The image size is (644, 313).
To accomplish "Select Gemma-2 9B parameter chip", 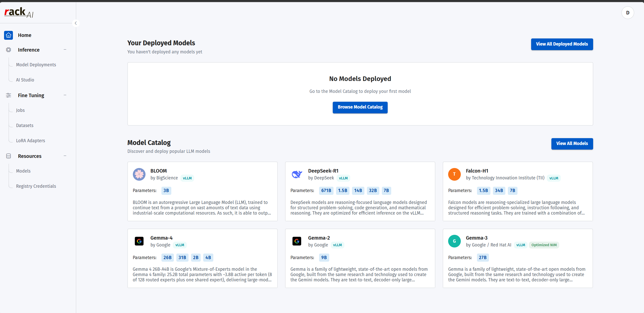I will 324,258.
